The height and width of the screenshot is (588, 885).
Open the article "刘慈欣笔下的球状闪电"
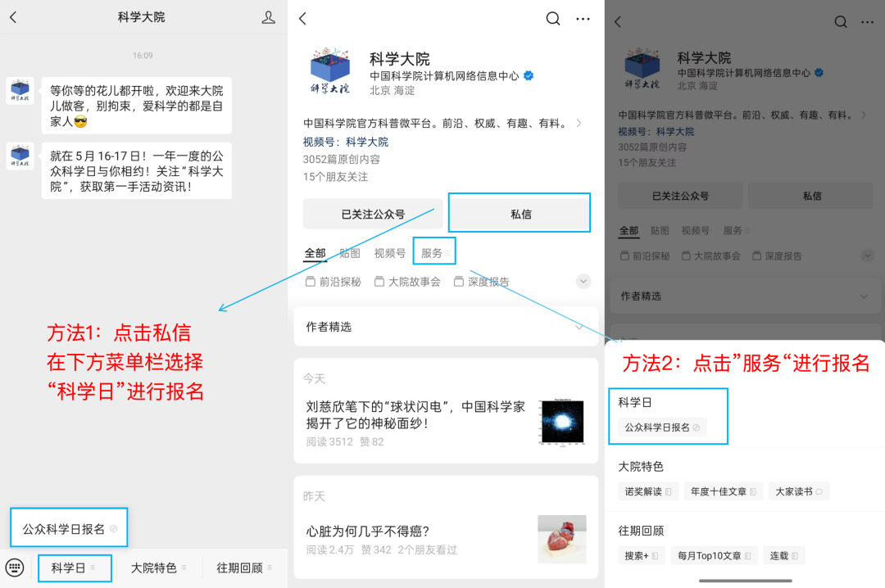tap(415, 414)
